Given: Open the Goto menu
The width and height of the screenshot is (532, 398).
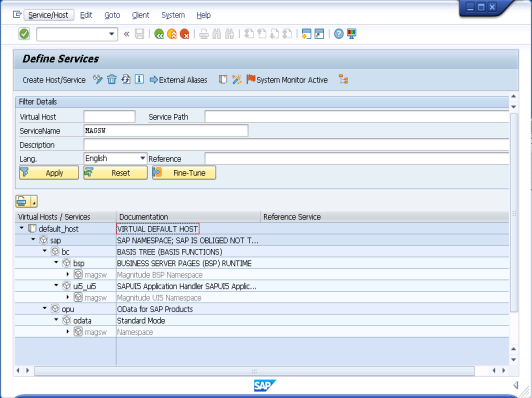Looking at the screenshot, I should (x=112, y=15).
